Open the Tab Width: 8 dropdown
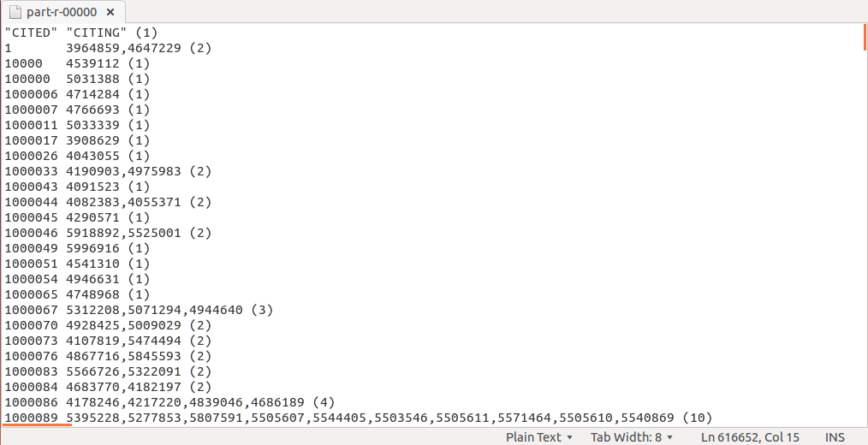 [x=632, y=437]
